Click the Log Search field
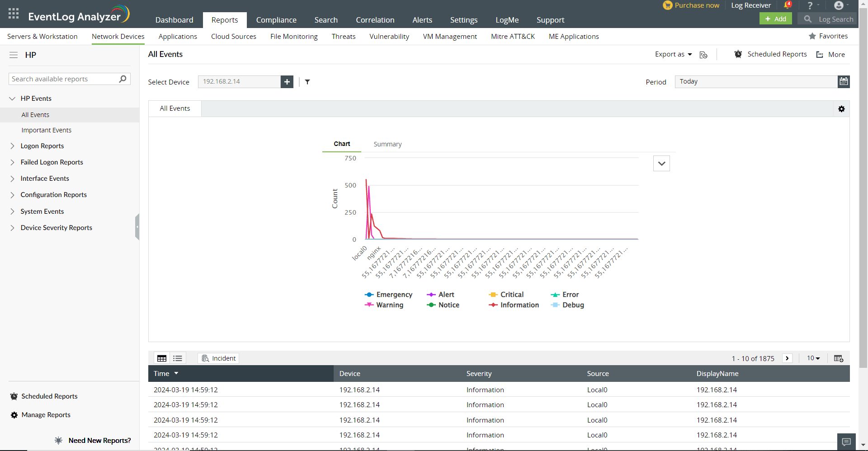 [827, 19]
